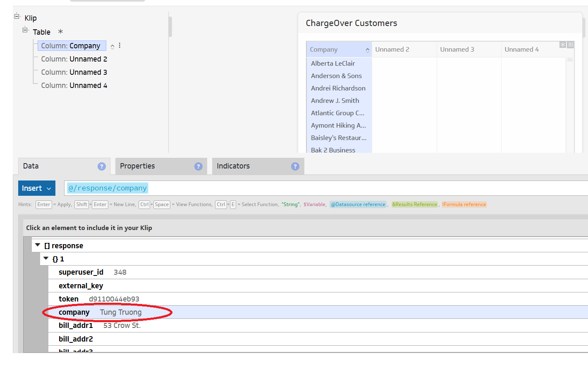588x368 pixels.
Task: Select the bill_addr1 element row
Action: (x=318, y=325)
